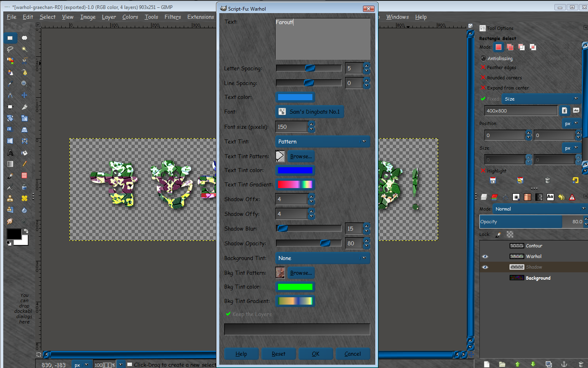
Task: Open the Fixed Size dropdown in Tool Options
Action: (541, 99)
